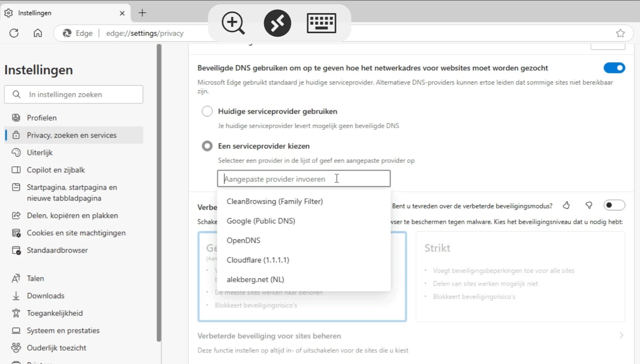Close the Instellingen tab
The width and height of the screenshot is (640, 364).
click(122, 13)
